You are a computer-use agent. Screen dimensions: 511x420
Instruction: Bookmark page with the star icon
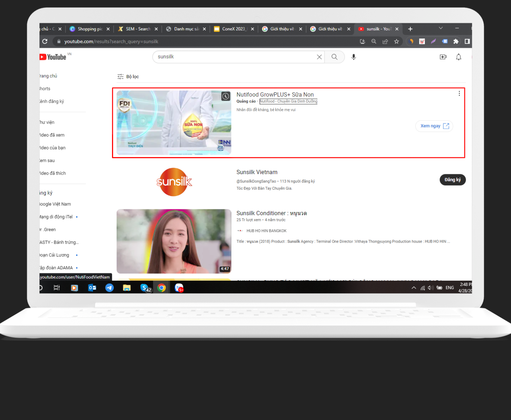pos(397,42)
